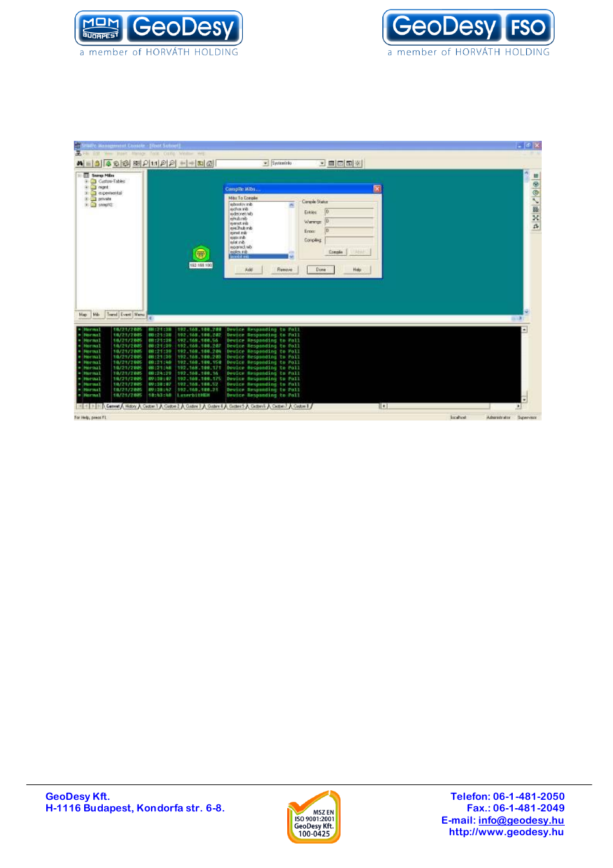The width and height of the screenshot is (613, 868).
Task: Expand the experimental folder
Action: [x=86, y=193]
